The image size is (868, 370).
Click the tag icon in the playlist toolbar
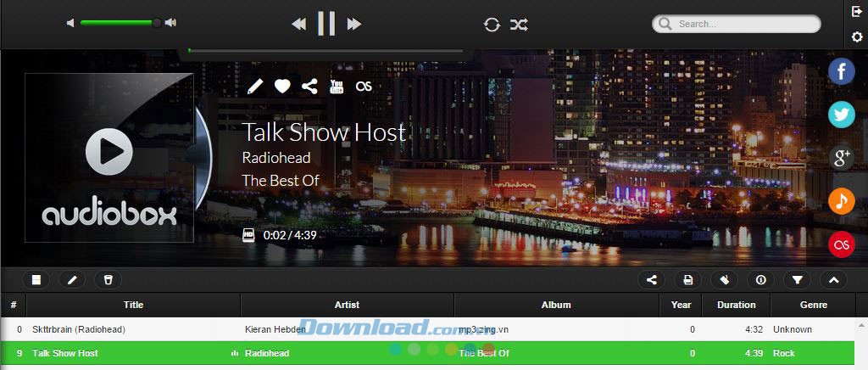(x=724, y=280)
